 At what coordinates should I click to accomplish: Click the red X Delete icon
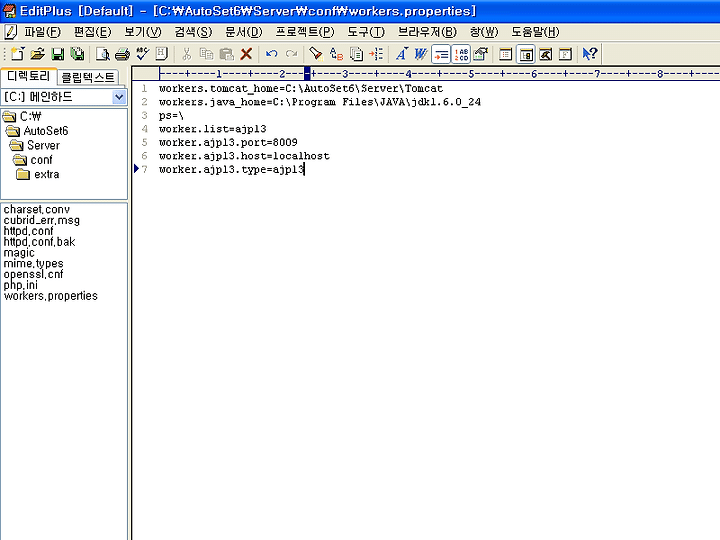pos(247,54)
